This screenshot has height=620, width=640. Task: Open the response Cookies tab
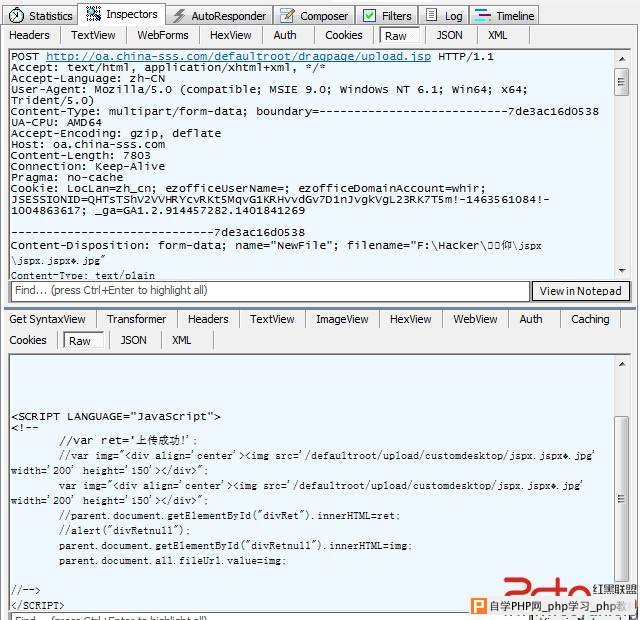28,340
